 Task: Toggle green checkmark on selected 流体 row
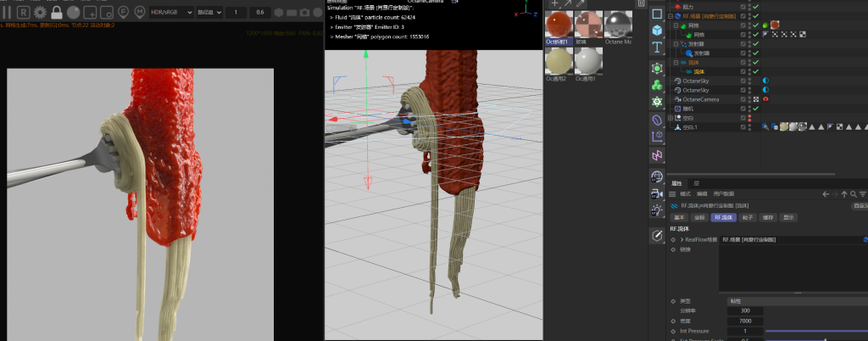[x=755, y=71]
